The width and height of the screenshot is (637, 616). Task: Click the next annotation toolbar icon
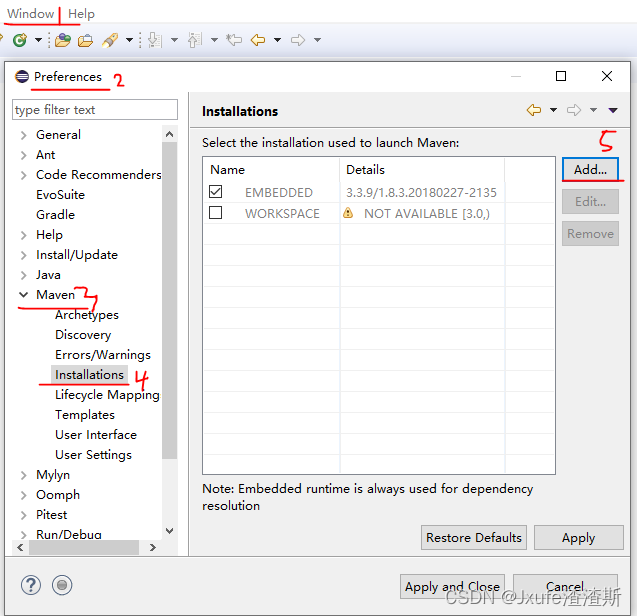155,40
